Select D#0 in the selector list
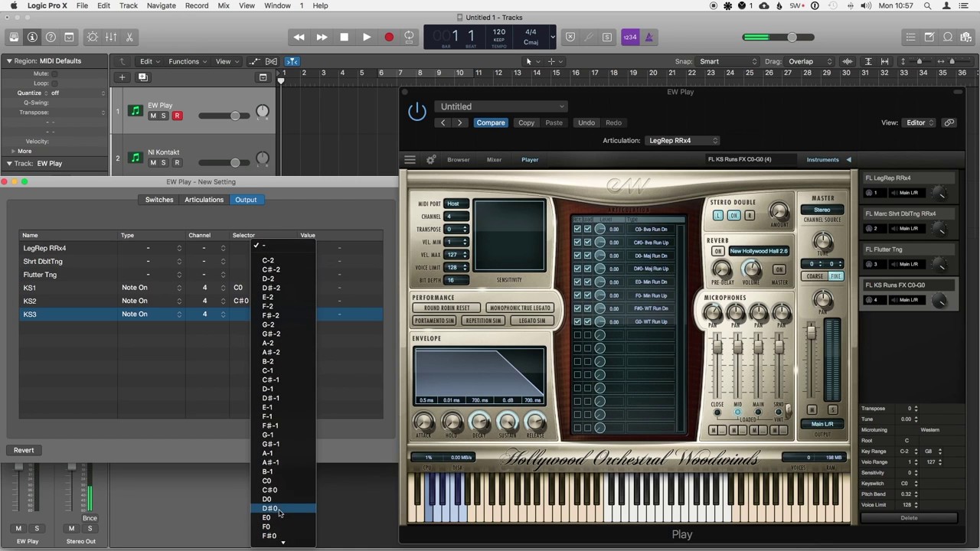The width and height of the screenshot is (980, 551). [x=283, y=508]
